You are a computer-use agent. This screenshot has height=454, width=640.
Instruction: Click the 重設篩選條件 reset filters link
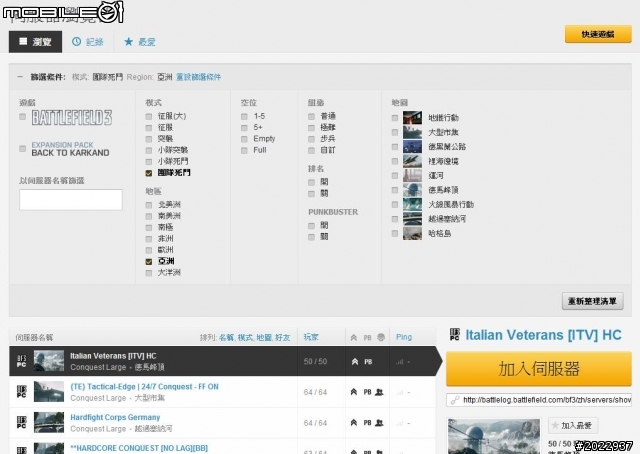coord(198,77)
